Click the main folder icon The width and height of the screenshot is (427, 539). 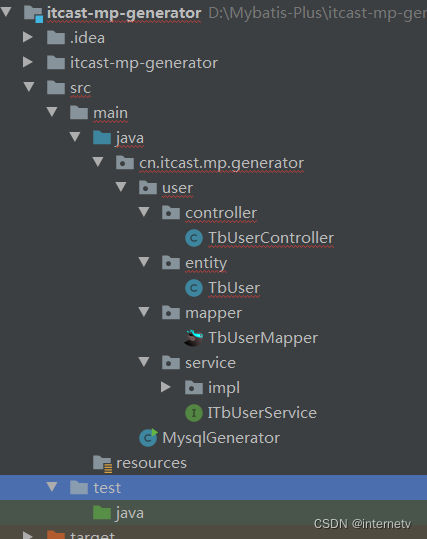pyautogui.click(x=79, y=112)
